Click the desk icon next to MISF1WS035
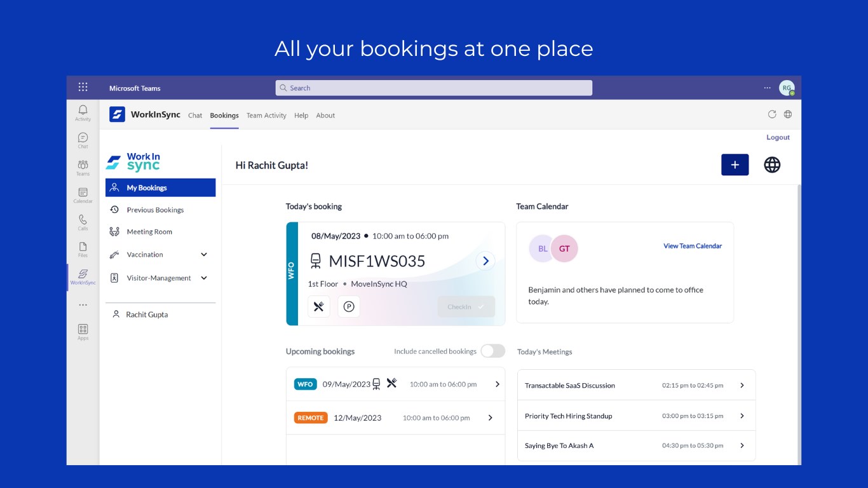The image size is (868, 488). [x=316, y=261]
